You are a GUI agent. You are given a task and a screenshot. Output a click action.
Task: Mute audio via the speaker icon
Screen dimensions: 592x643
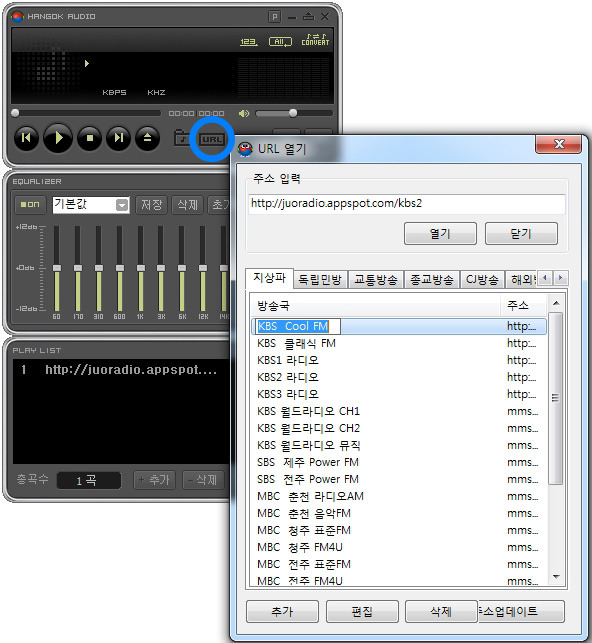244,113
